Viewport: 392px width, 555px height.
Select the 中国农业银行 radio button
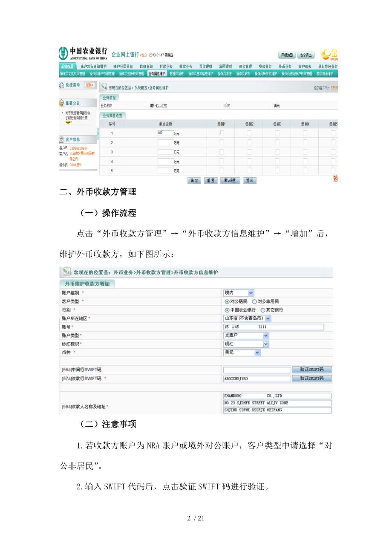[227, 310]
